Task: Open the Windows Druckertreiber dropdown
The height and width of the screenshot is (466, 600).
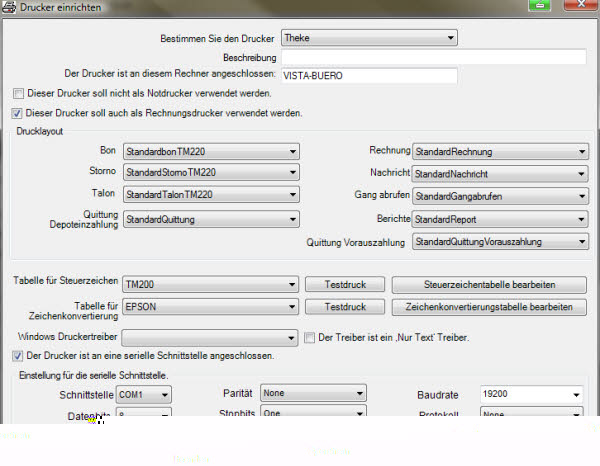Action: point(210,337)
